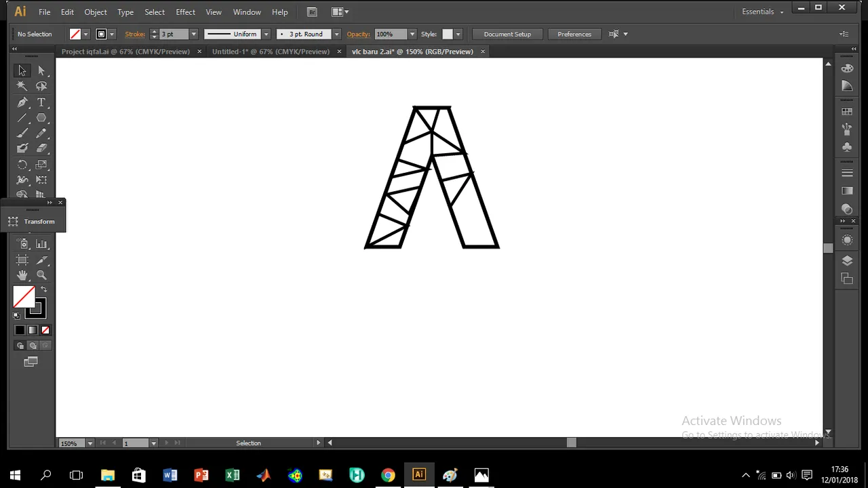Set paint mode to Color

(20, 330)
